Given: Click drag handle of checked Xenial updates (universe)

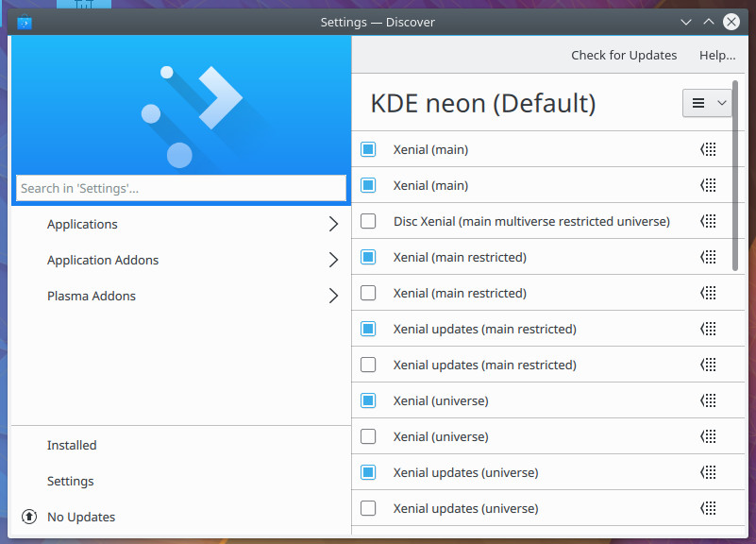Looking at the screenshot, I should [708, 472].
